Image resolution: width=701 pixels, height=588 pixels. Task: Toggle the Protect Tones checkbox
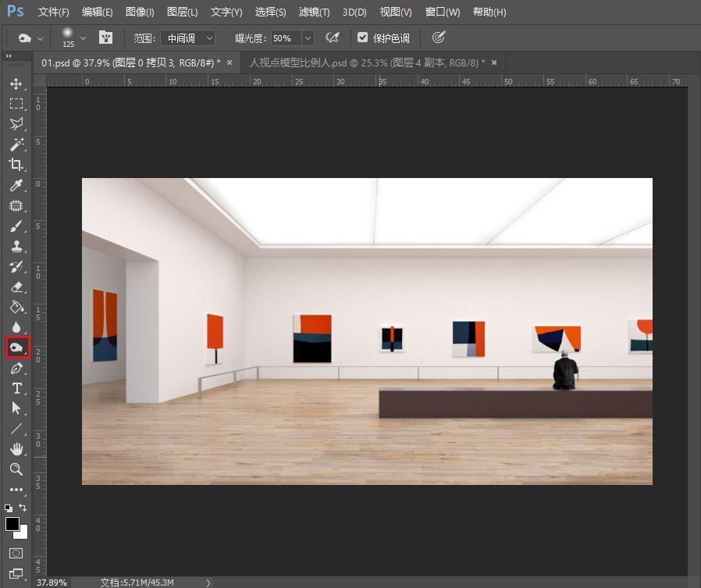(x=362, y=37)
